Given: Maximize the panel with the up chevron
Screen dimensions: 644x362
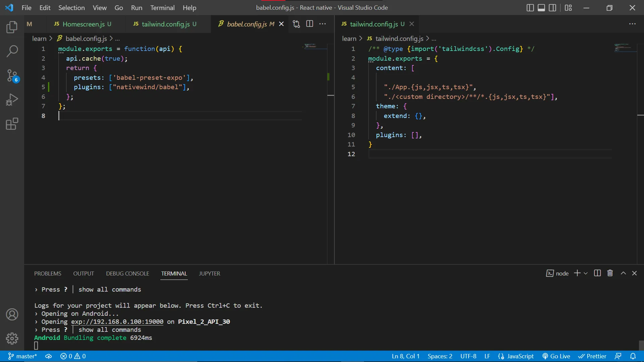Looking at the screenshot, I should [x=623, y=273].
